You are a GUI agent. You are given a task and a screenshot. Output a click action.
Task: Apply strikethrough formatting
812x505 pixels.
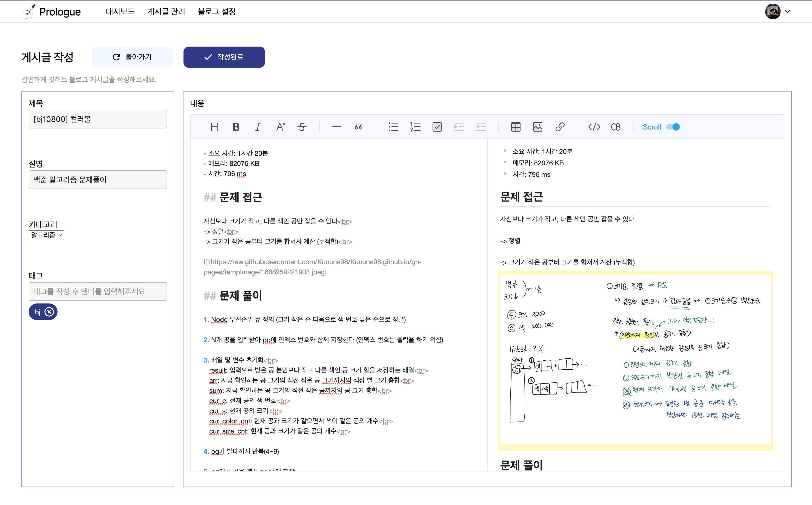(x=302, y=127)
